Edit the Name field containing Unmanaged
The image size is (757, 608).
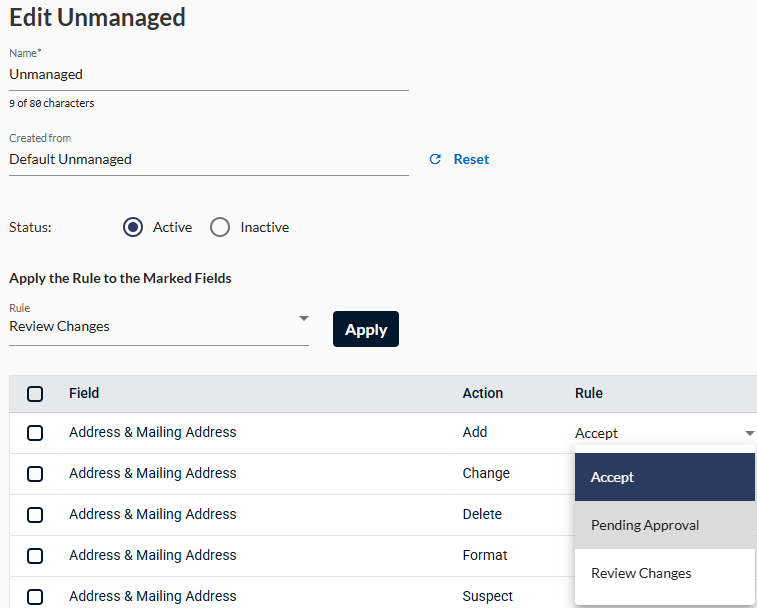click(x=209, y=74)
